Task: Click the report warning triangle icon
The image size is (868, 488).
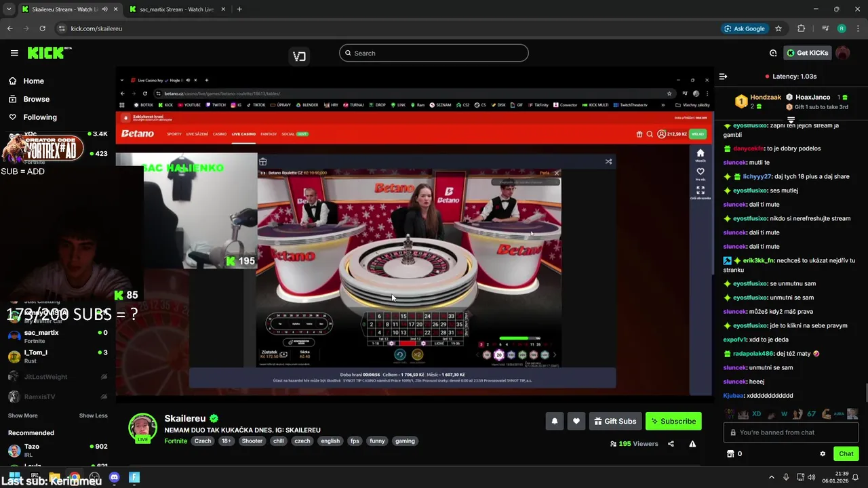Action: pos(692,444)
